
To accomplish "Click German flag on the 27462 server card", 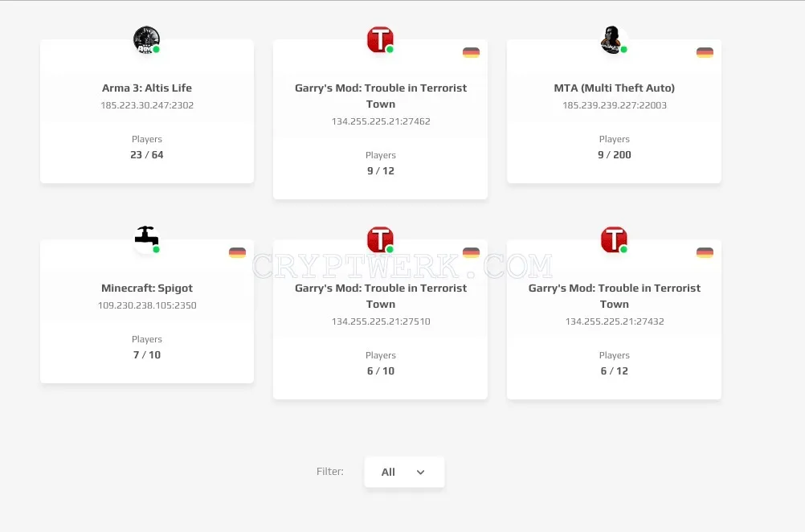I will coord(471,52).
